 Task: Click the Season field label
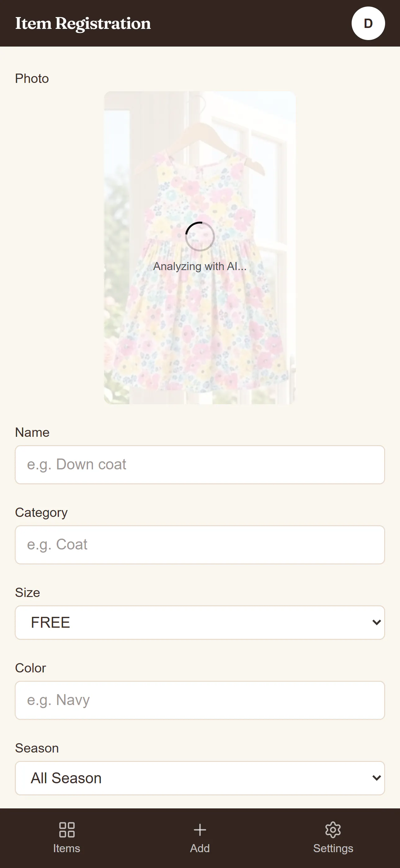click(37, 748)
